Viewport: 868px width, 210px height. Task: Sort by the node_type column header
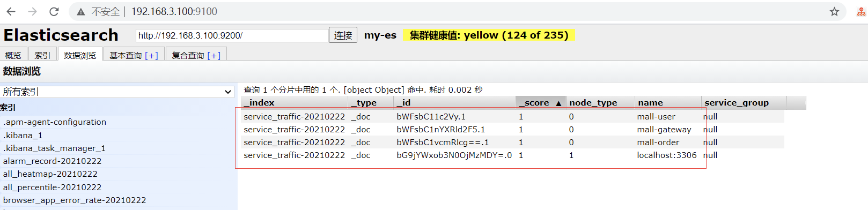pos(600,103)
